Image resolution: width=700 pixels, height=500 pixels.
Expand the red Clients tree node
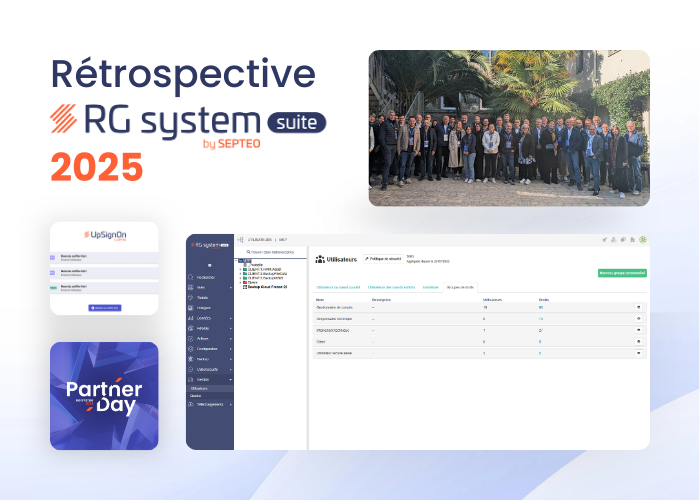pos(241,283)
